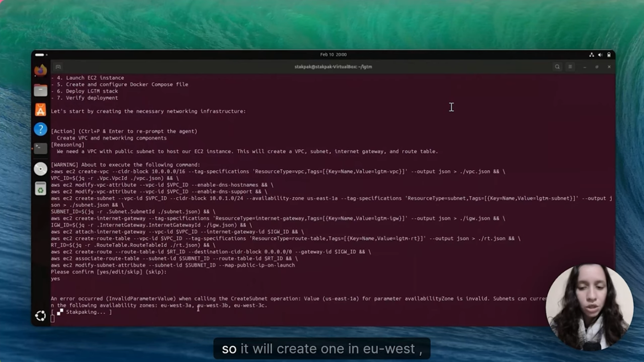This screenshot has height=362, width=644.
Task: Click the '[Action]' re-prompt line
Action: click(124, 131)
